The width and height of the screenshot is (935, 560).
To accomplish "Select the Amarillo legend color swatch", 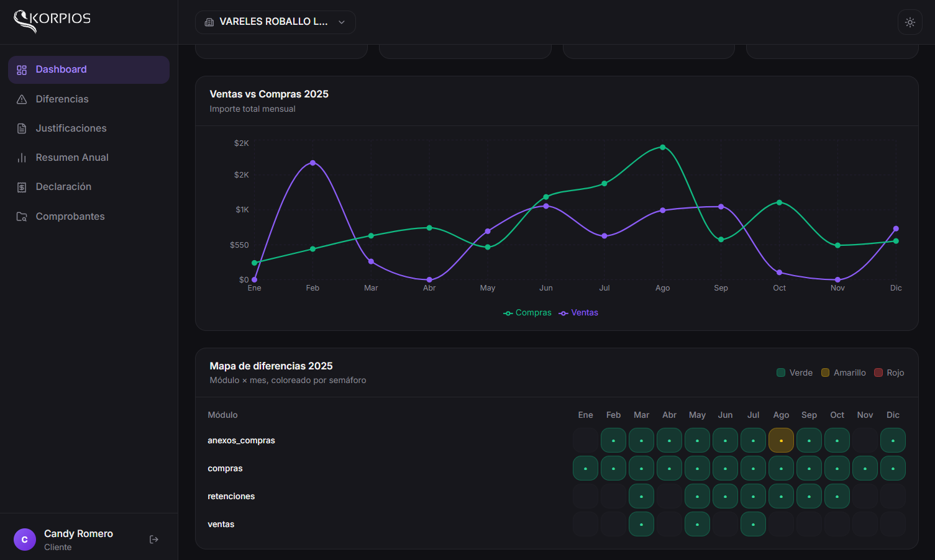I will 825,373.
